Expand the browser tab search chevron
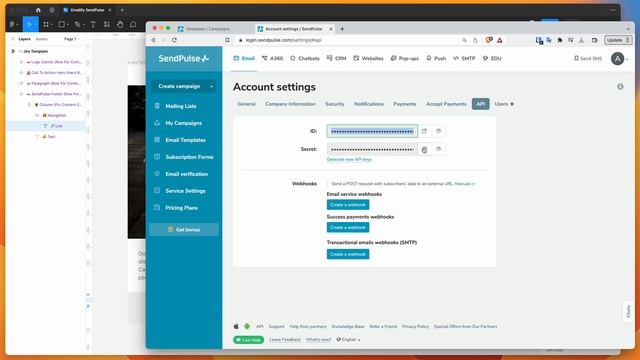640x360 pixels. point(628,29)
